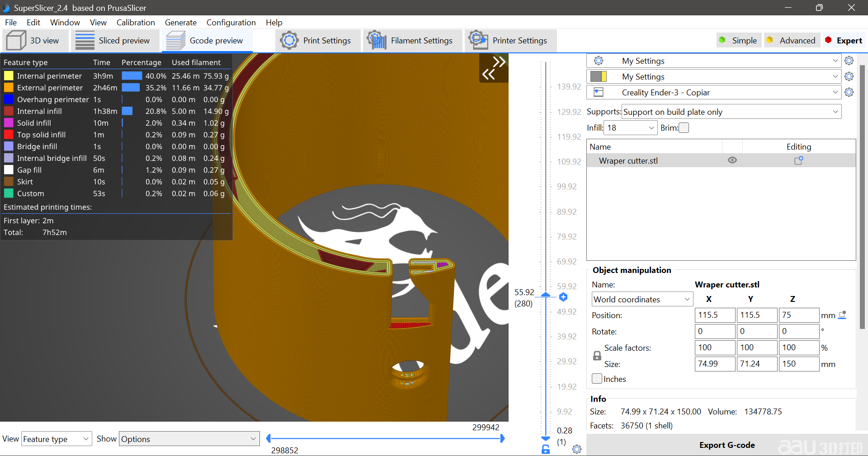Viewport: 868px width, 456px height.
Task: Open the View Feature type dropdown
Action: pyautogui.click(x=56, y=439)
